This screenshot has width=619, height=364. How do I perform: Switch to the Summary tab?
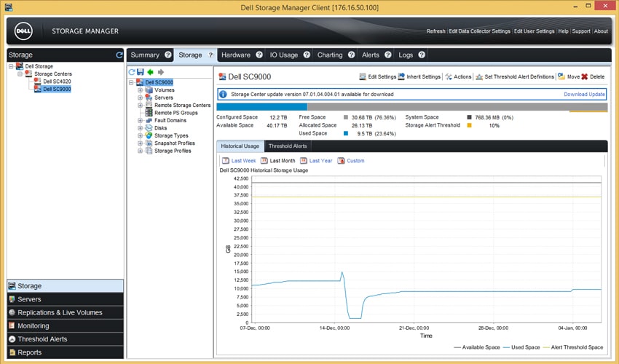145,55
